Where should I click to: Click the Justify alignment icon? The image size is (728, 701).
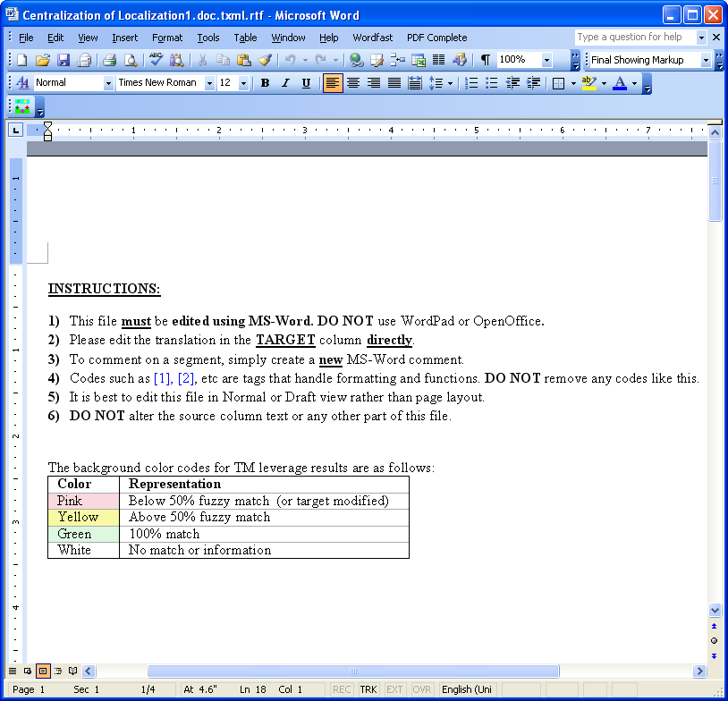point(394,83)
